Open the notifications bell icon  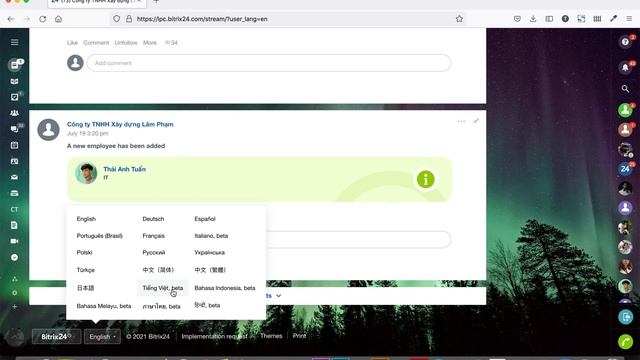[x=625, y=67]
